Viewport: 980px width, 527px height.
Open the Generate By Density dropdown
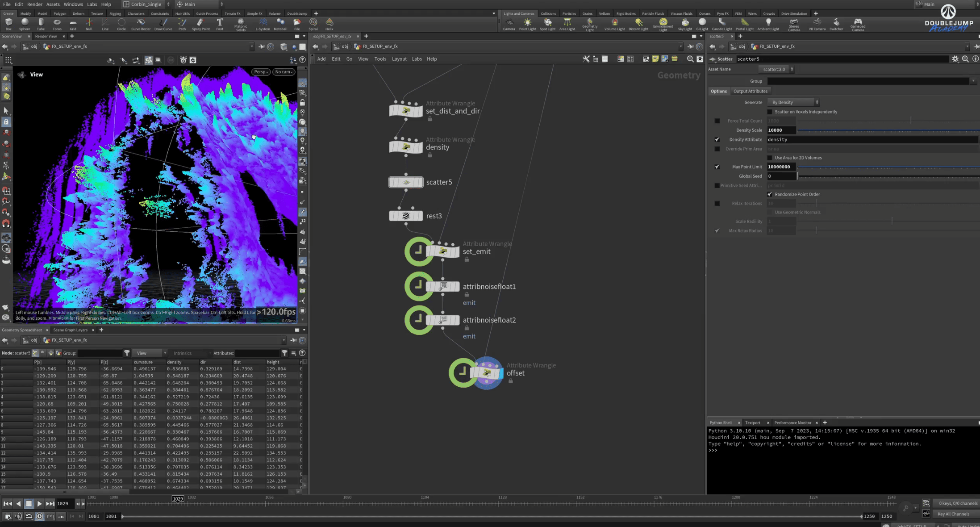(x=793, y=102)
